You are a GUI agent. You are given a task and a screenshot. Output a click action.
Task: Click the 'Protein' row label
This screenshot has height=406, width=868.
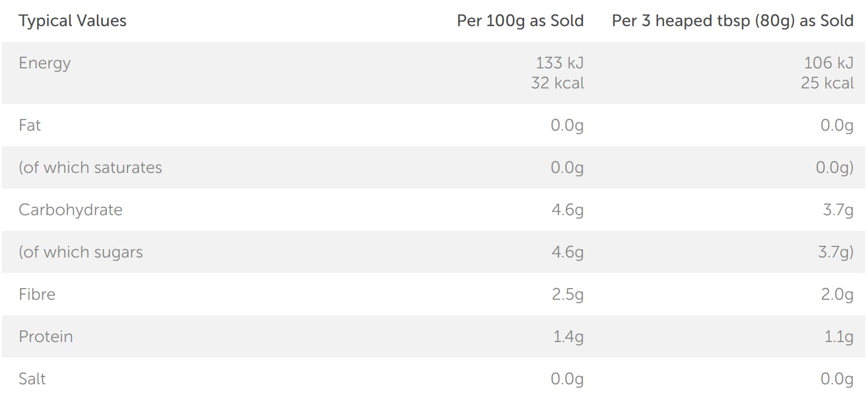click(x=46, y=336)
